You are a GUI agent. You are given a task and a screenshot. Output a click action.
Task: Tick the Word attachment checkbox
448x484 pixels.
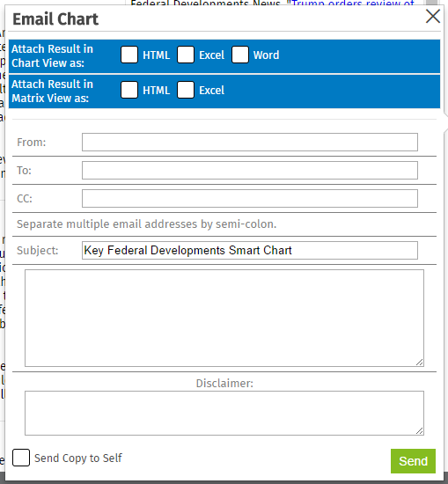coord(240,55)
